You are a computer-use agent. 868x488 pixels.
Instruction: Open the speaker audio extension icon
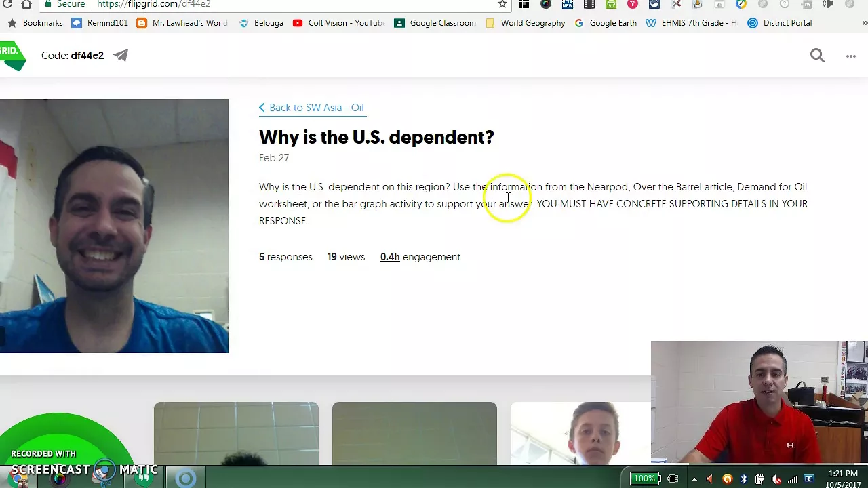[828, 4]
